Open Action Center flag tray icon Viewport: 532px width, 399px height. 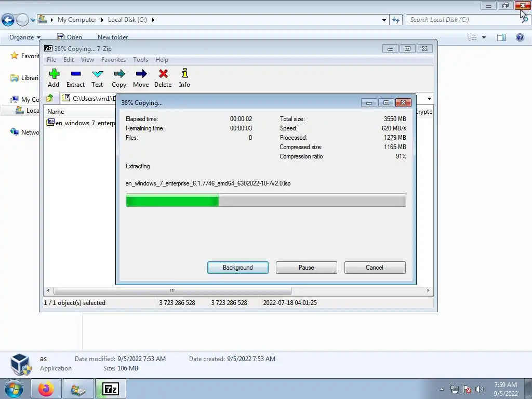click(467, 389)
